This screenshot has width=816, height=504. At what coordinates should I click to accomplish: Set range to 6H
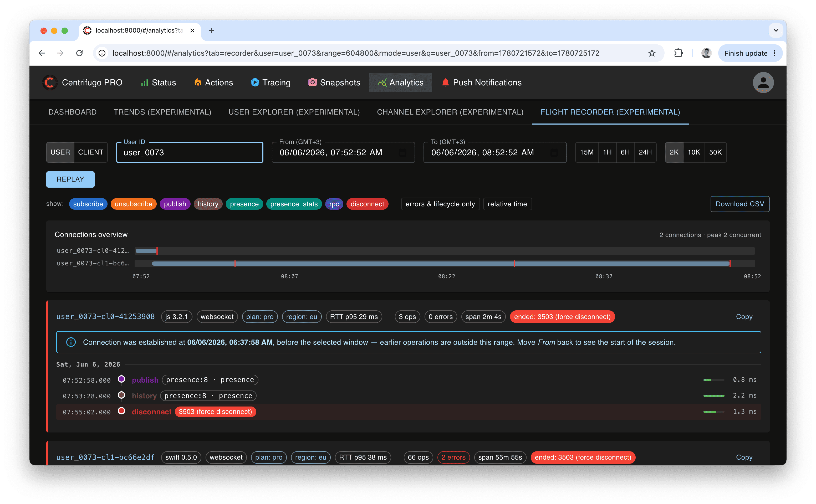click(x=625, y=152)
